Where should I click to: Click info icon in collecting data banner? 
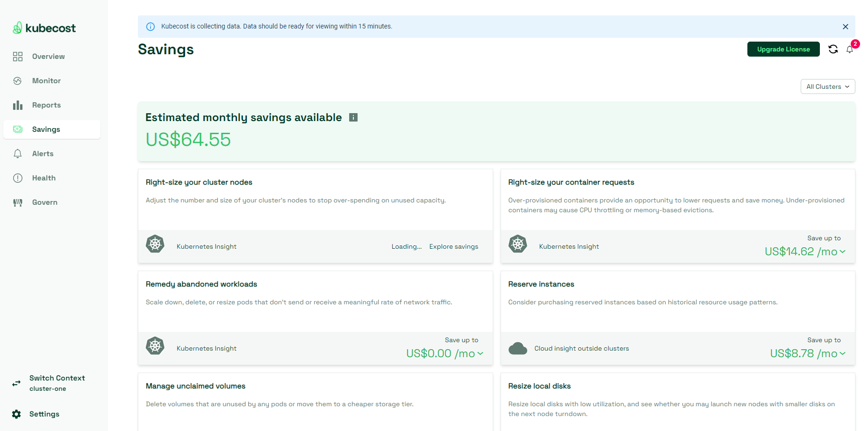(151, 27)
